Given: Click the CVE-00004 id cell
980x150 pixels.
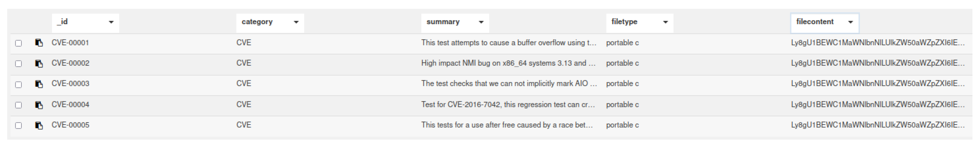Looking at the screenshot, I should tap(70, 104).
